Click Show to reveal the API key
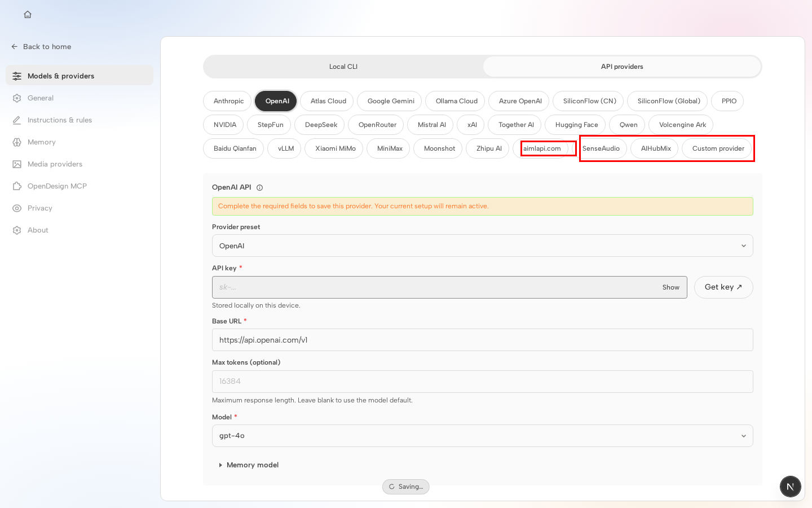812x508 pixels. pyautogui.click(x=671, y=287)
